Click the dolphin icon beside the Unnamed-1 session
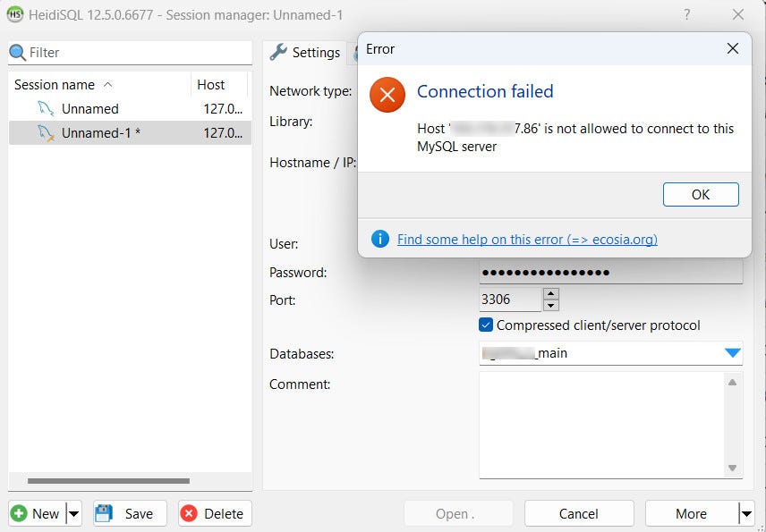The width and height of the screenshot is (766, 532). [x=46, y=133]
